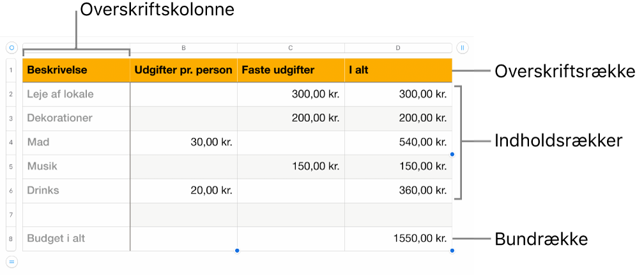Select the Drinks 360,00 kr. total cell
This screenshot has width=644, height=275.
[x=398, y=191]
